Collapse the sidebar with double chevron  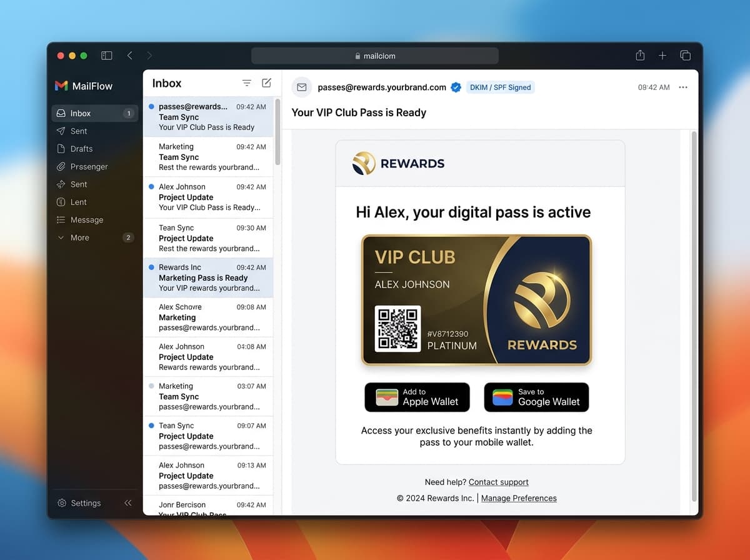(128, 502)
